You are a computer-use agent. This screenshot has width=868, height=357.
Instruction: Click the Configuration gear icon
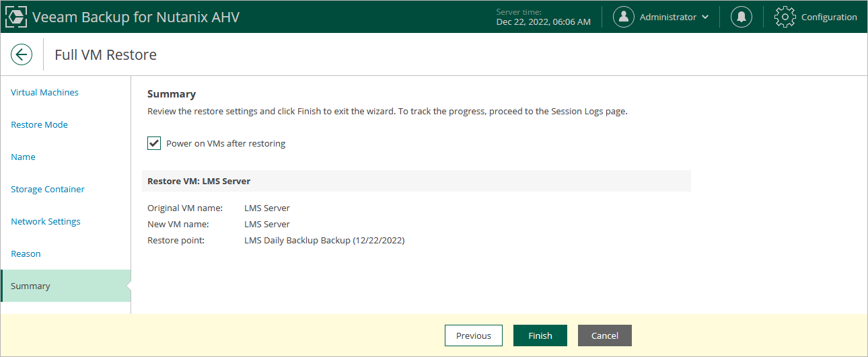coord(785,17)
